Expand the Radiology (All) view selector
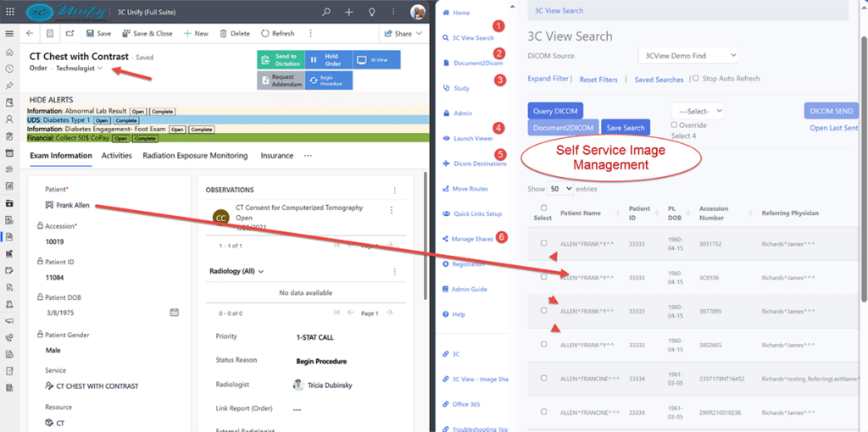The height and width of the screenshot is (432, 868). (x=236, y=271)
